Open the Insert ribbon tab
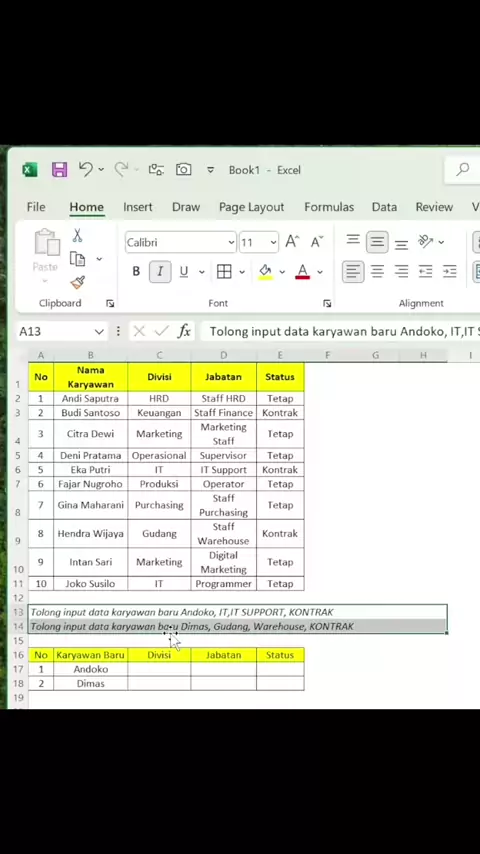This screenshot has width=480, height=854. (x=138, y=207)
